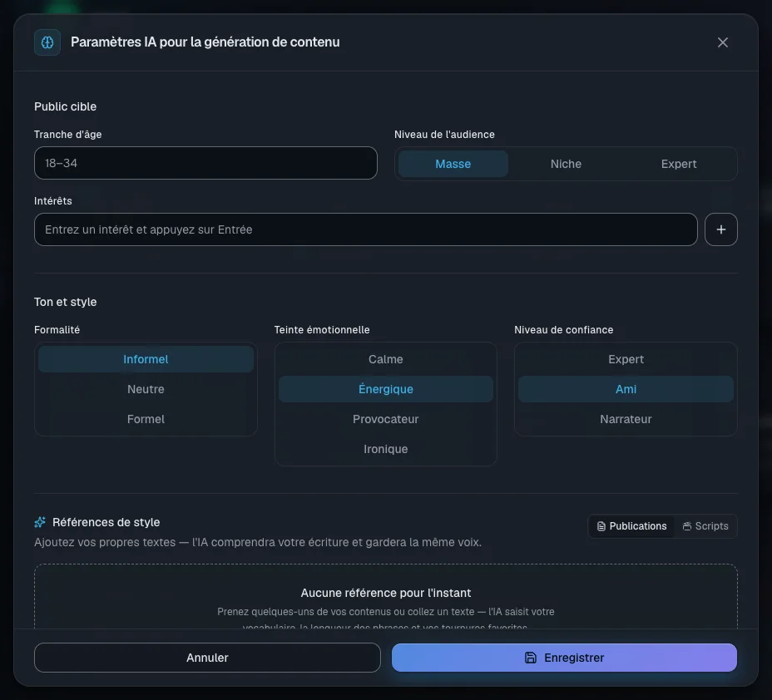
Task: Click the Teinte émotionnelle label
Action: [321, 329]
